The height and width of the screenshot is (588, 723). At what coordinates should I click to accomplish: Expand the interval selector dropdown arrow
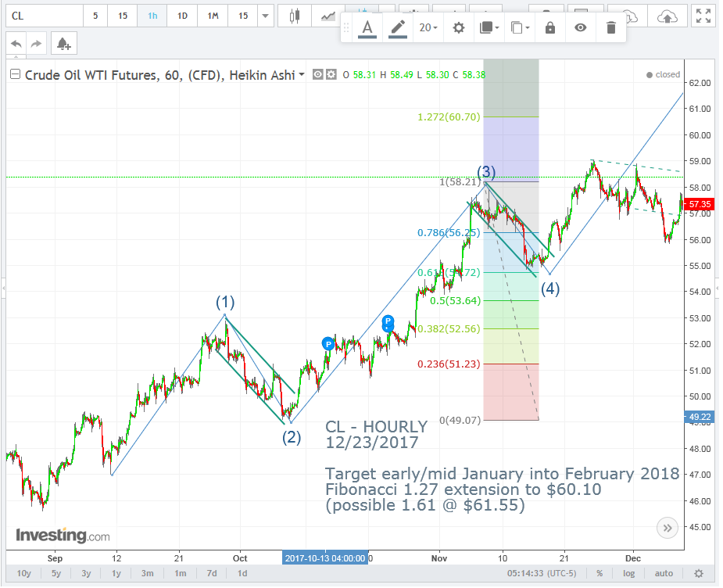pos(264,16)
